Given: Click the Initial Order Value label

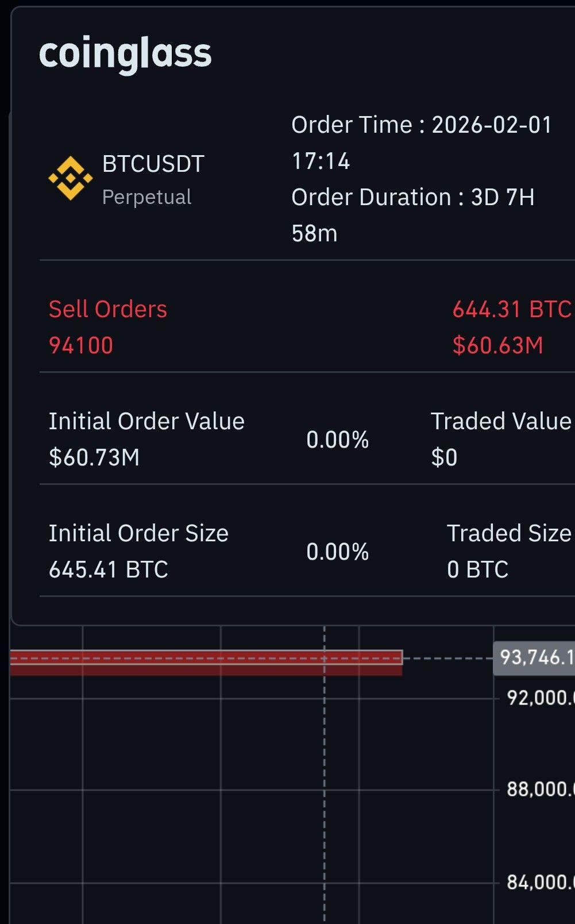Looking at the screenshot, I should 146,421.
